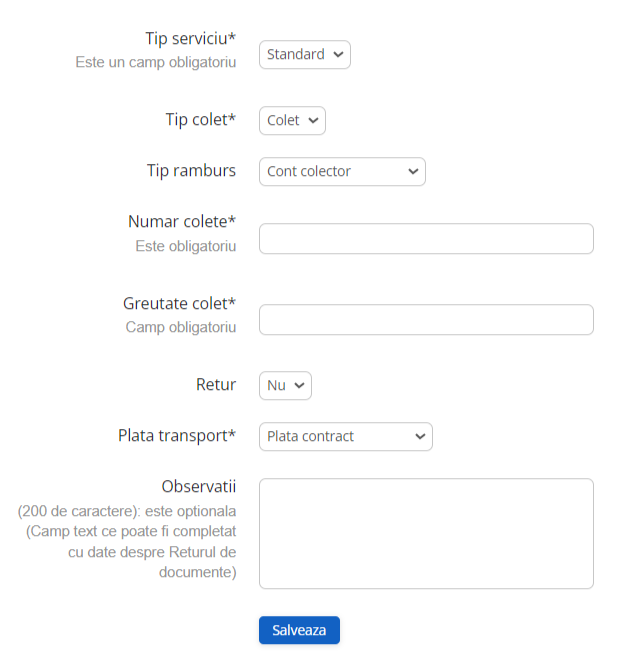Click the Observatii field label
Viewport: 635px width, 672px height.
(198, 486)
